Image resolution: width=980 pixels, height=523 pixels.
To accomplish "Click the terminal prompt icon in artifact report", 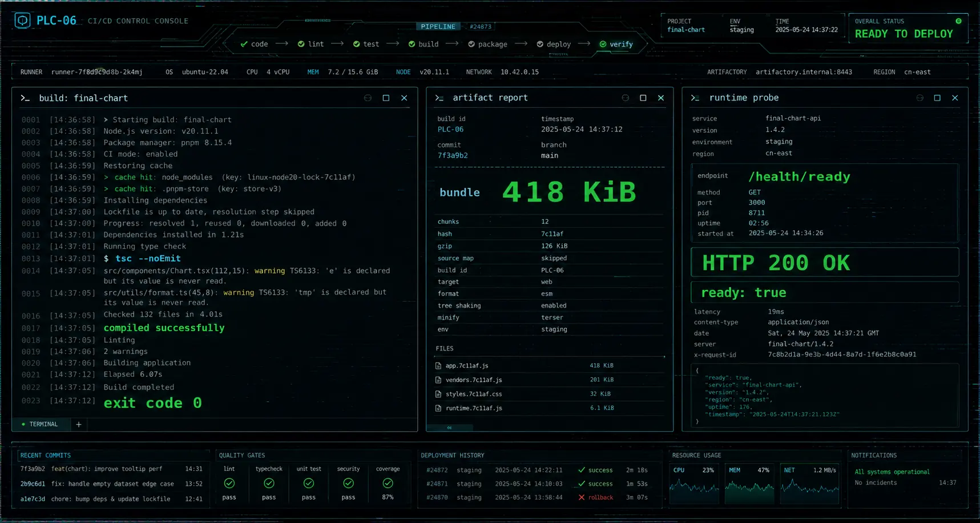I will coord(439,98).
